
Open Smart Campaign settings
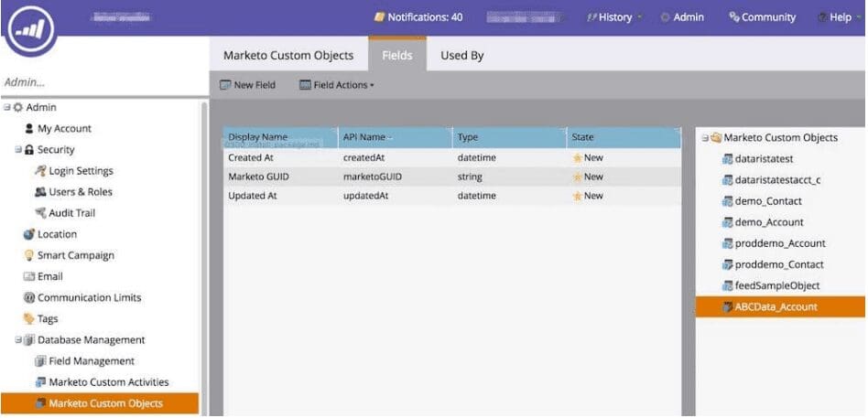pos(76,255)
